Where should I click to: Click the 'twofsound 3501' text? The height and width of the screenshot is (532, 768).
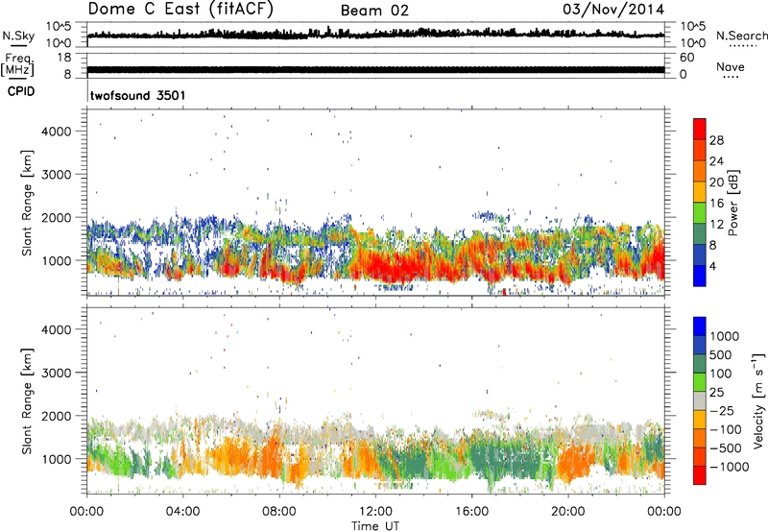[x=137, y=95]
